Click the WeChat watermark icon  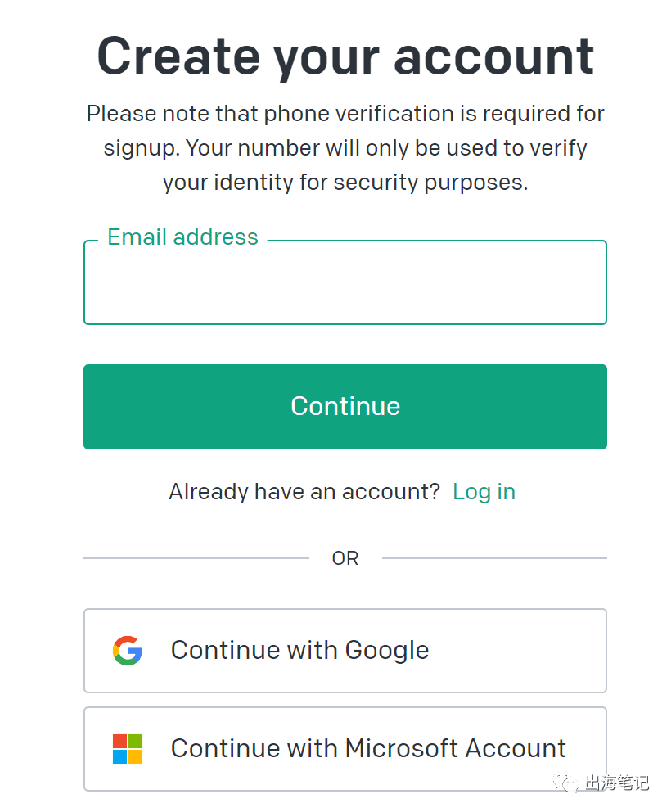(565, 782)
